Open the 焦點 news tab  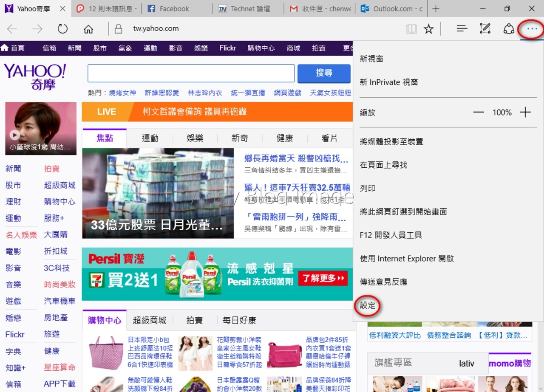105,138
